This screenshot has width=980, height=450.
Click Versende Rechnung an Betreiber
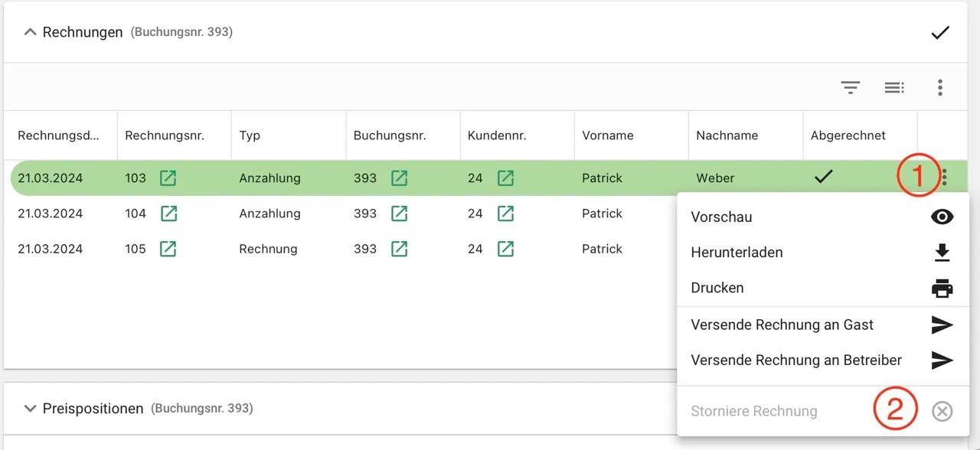[823, 360]
